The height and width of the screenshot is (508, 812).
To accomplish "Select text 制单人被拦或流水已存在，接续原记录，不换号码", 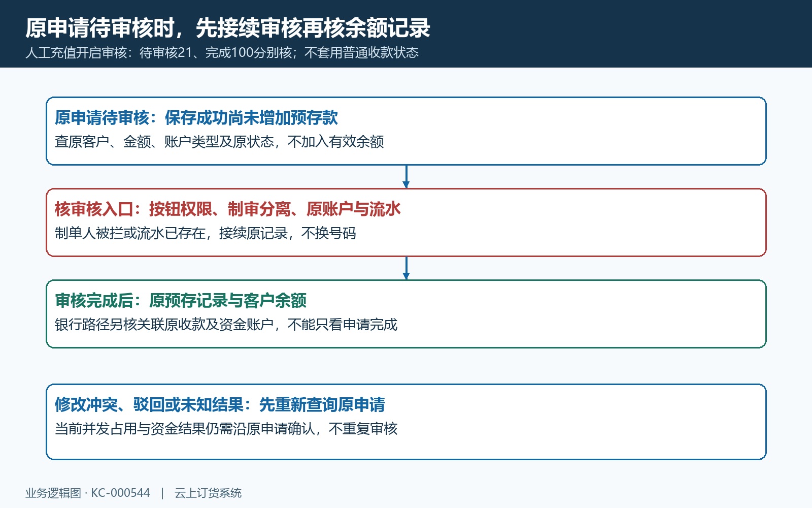I will pos(206,233).
